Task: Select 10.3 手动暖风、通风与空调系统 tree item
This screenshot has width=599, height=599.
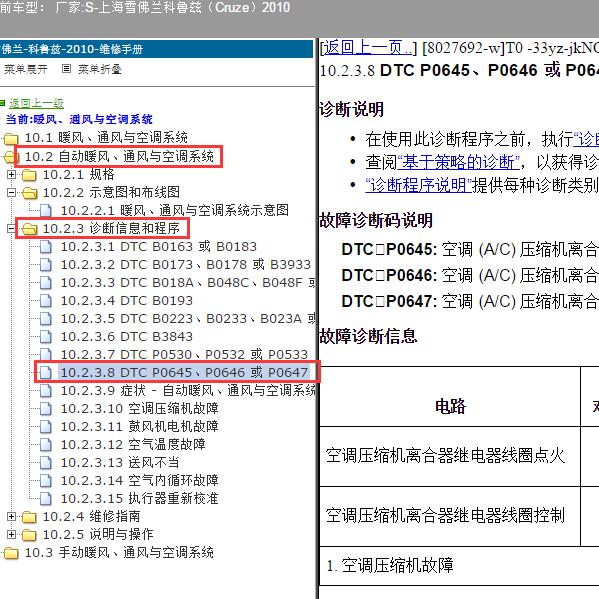Action: click(x=119, y=553)
